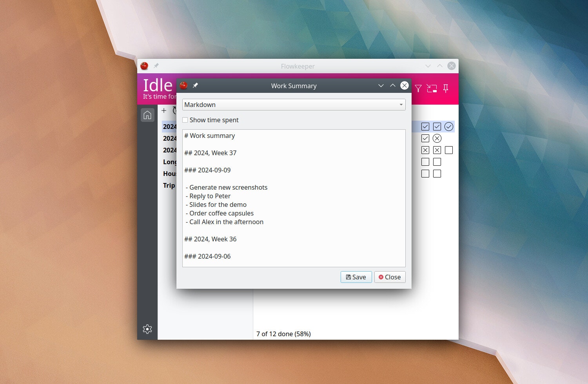
Task: Open the Markdown format dropdown
Action: (x=294, y=105)
